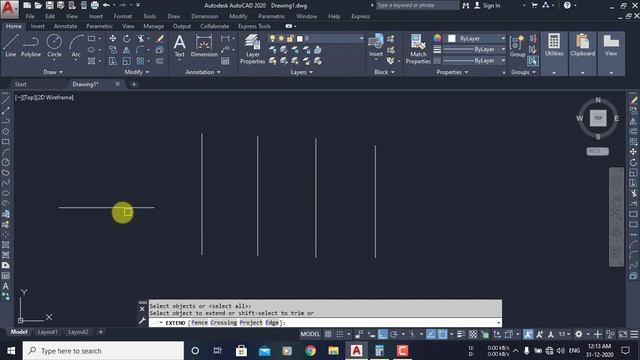Viewport: 640px width, 360px height.
Task: Open the AutoCAD application menu button
Action: [x=9, y=9]
